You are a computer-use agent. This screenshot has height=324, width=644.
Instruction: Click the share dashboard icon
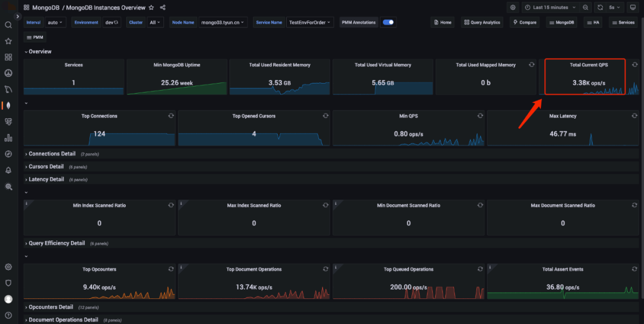(x=163, y=8)
